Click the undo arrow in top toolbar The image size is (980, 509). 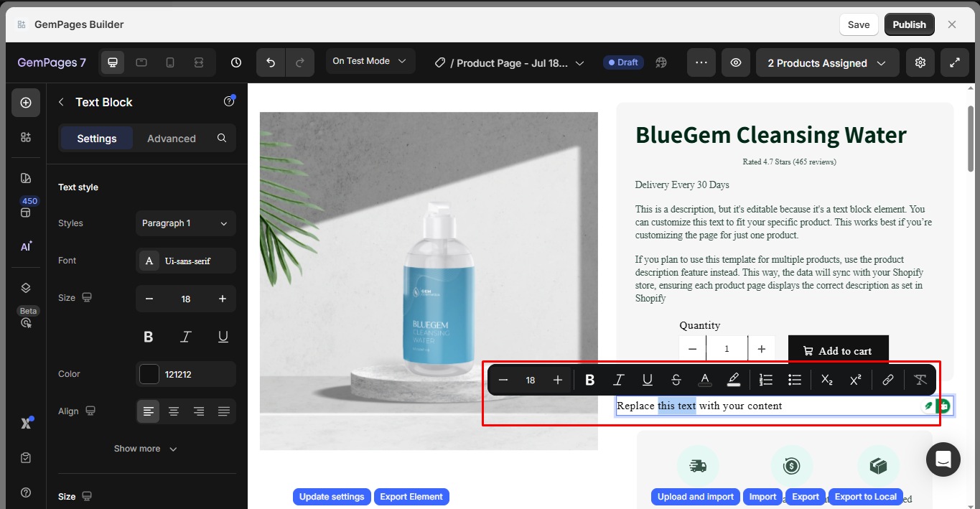(x=271, y=62)
